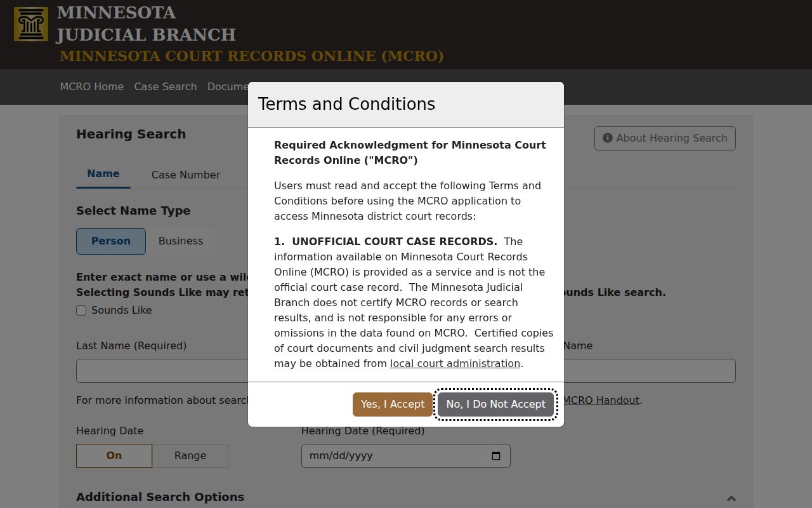
Task: Collapse the Additional Search Options chevron
Action: [x=731, y=498]
